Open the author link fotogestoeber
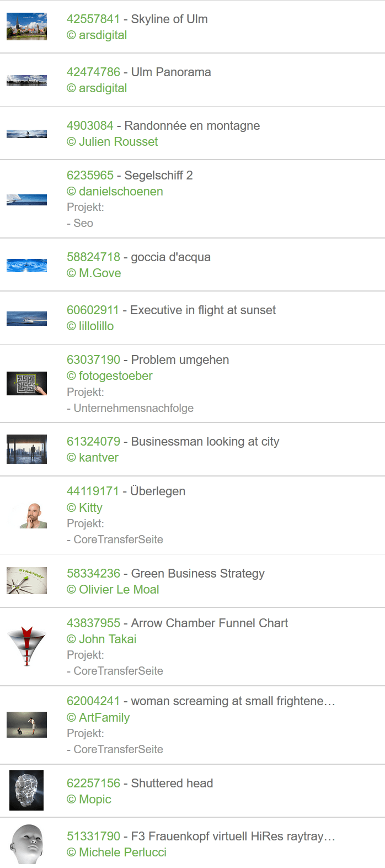Screen dimensions: 385x868 click(115, 375)
